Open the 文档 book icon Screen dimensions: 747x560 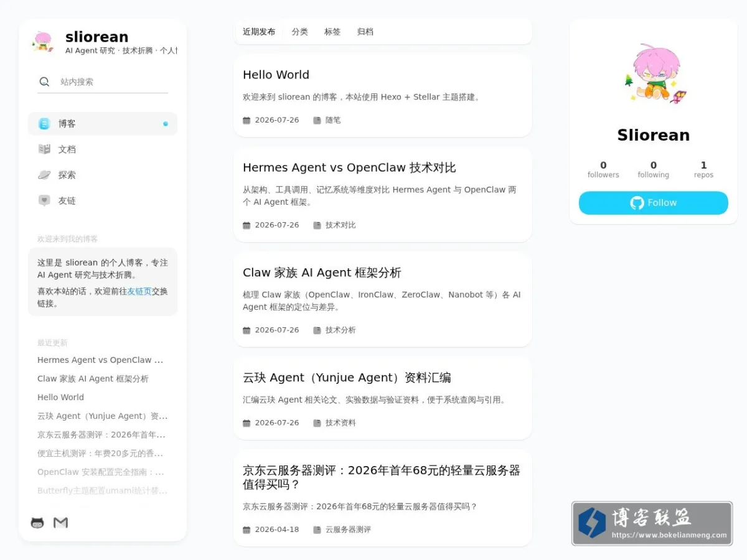point(44,149)
